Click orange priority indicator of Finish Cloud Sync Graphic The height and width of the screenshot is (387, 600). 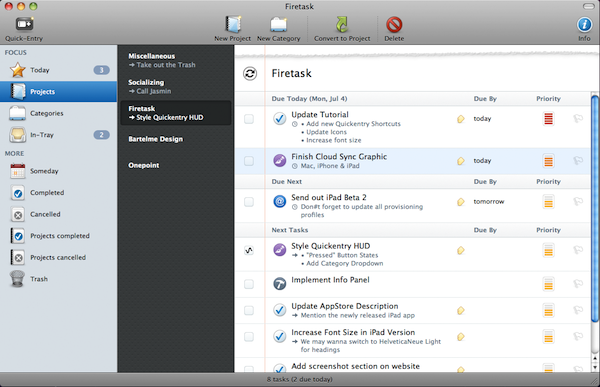coord(548,161)
